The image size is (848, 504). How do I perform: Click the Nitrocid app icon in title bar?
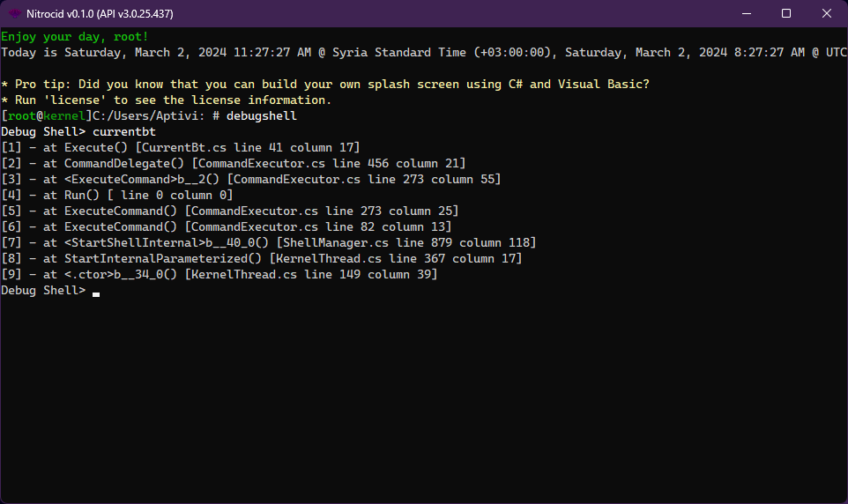[x=15, y=13]
